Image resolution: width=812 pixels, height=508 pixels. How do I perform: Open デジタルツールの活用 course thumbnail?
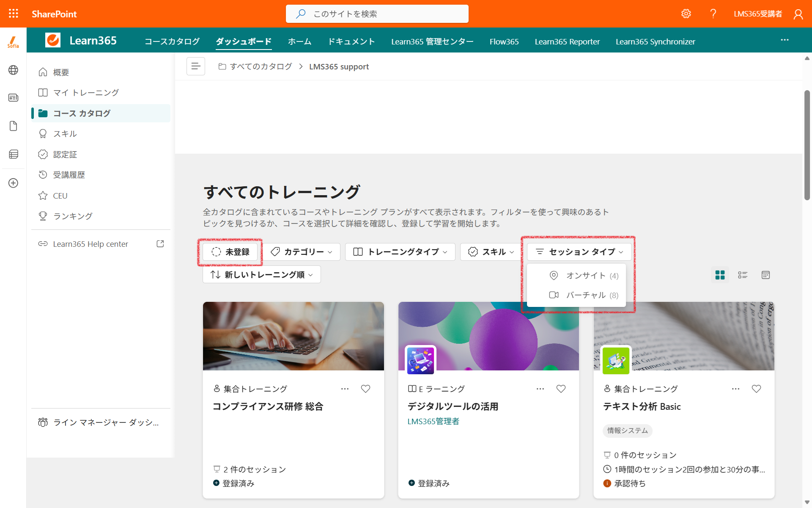(488, 336)
